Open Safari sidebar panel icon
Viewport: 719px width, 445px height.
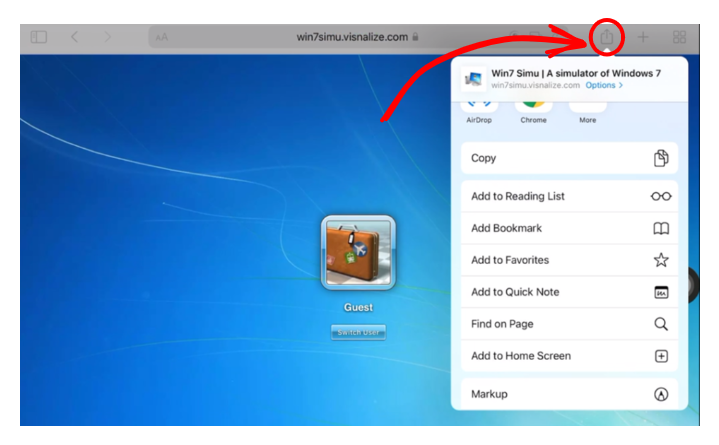(39, 37)
